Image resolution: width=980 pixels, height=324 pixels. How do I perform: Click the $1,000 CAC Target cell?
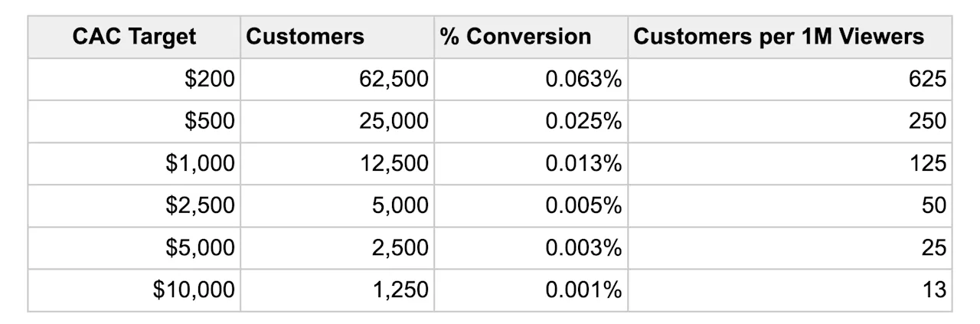click(134, 163)
